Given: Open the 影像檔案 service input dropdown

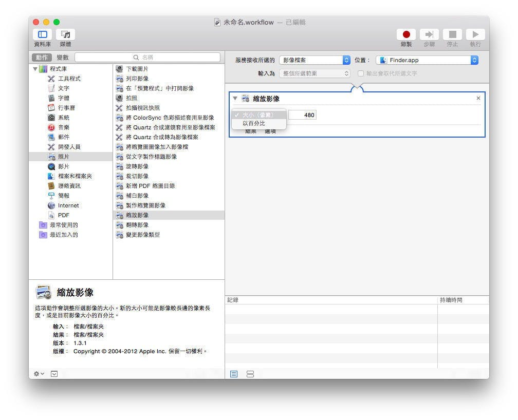Looking at the screenshot, I should click(x=314, y=60).
